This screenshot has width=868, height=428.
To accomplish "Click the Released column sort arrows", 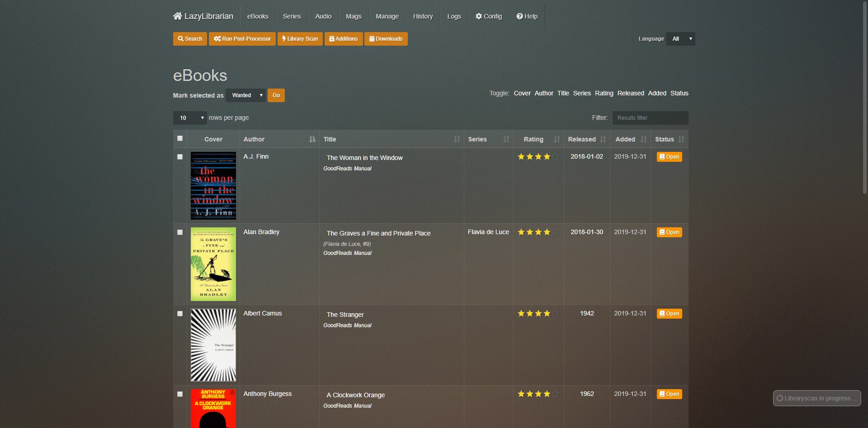I will (x=603, y=139).
